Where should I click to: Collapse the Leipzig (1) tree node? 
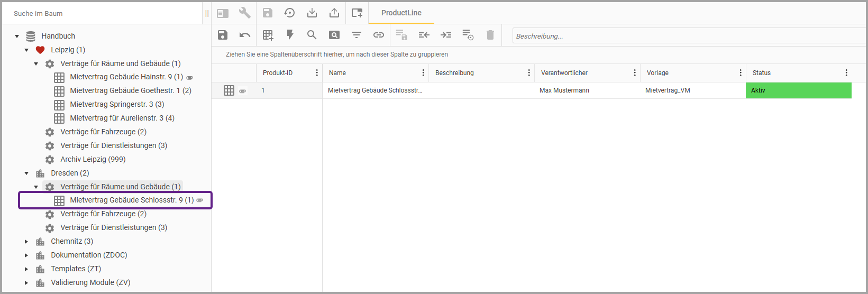tap(26, 50)
